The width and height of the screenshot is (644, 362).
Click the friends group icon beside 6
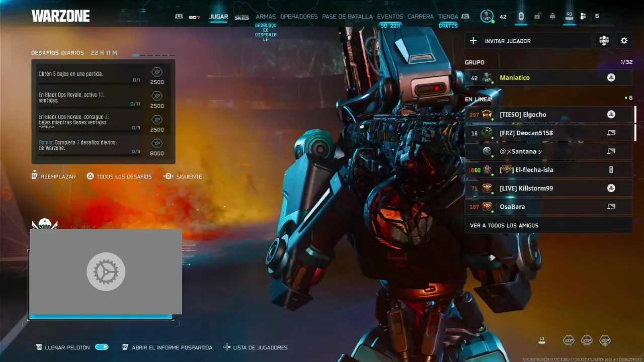tap(583, 16)
